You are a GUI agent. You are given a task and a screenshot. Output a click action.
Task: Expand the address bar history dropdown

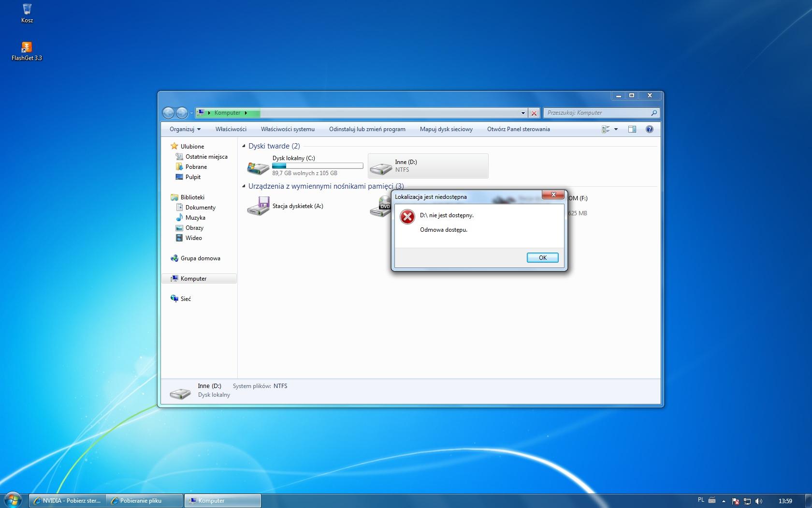click(x=523, y=113)
